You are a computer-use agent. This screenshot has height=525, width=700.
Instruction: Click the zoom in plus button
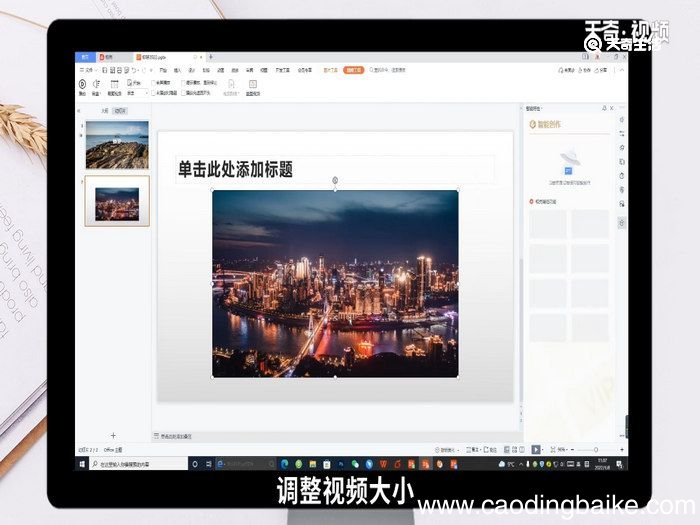pyautogui.click(x=622, y=450)
